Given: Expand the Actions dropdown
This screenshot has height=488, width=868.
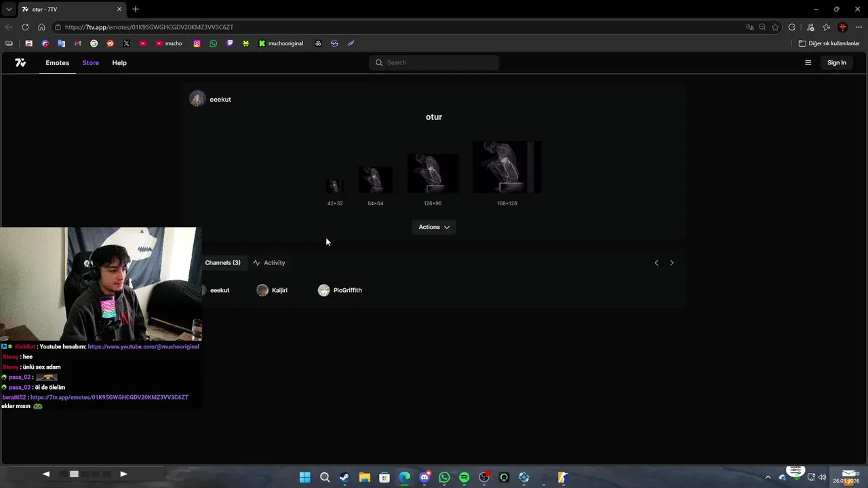Looking at the screenshot, I should [x=434, y=227].
